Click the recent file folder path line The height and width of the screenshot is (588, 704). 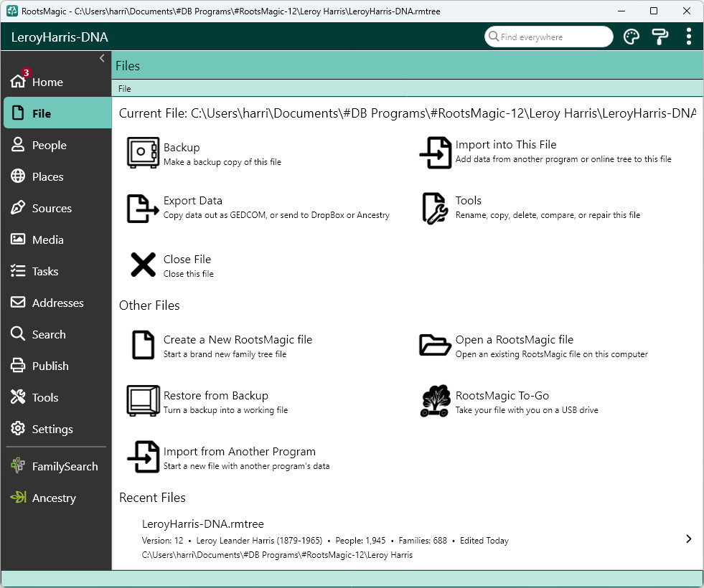tap(277, 554)
